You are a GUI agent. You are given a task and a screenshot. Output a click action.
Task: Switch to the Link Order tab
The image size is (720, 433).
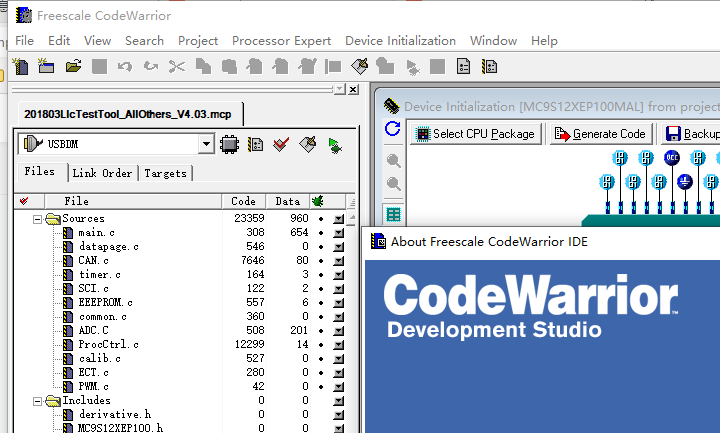(x=102, y=173)
